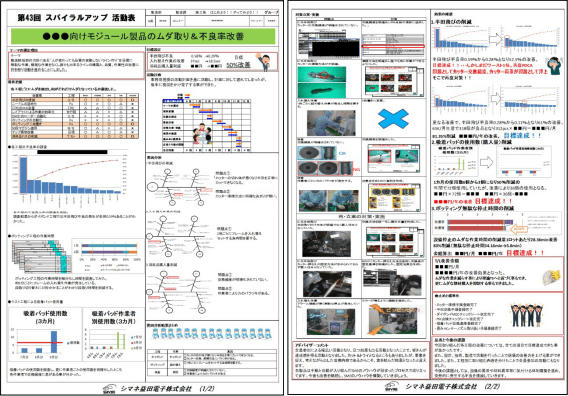This screenshot has height=396, width=568.
Task: Click the orange-highlighted evaluation table on page 1
Action: pos(75,116)
